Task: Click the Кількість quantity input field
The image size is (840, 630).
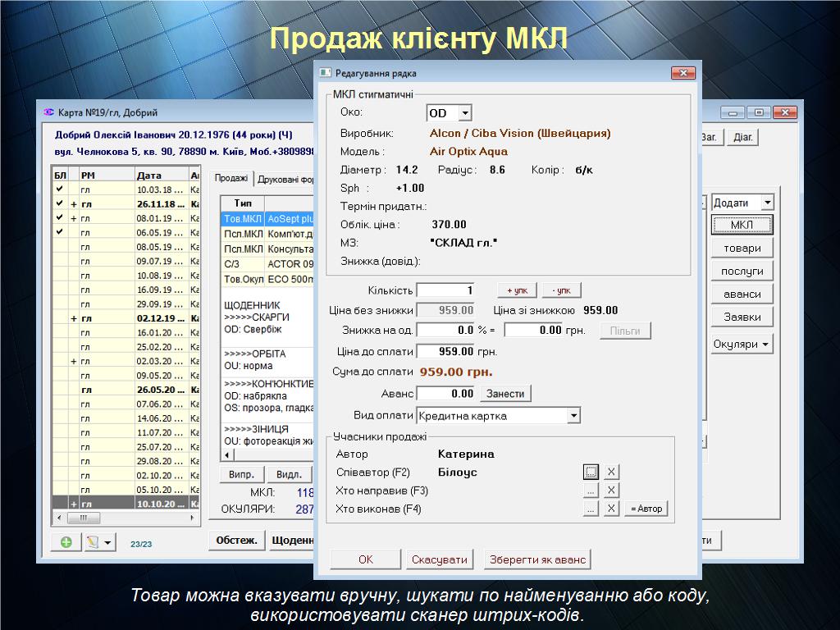Action: pos(446,290)
